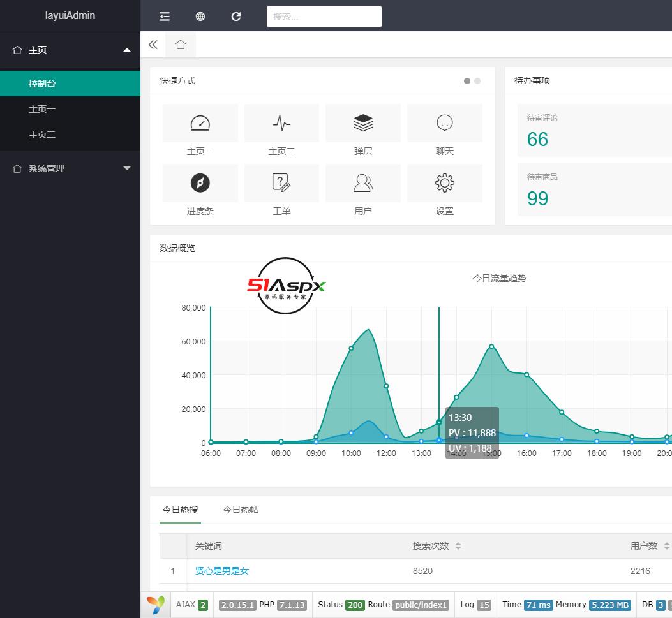Screen dimensions: 672x618
Task: Open the Status 200 debug panel
Action: (341, 605)
